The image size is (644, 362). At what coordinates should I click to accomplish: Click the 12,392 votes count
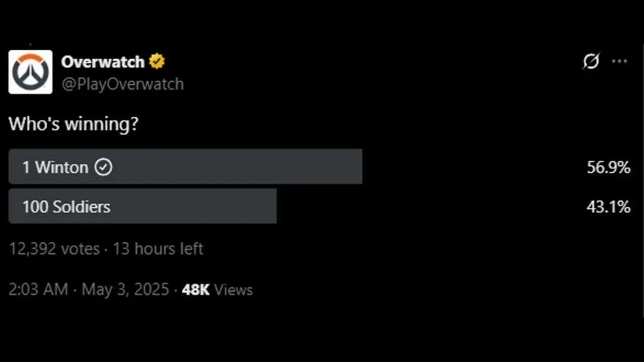(54, 249)
